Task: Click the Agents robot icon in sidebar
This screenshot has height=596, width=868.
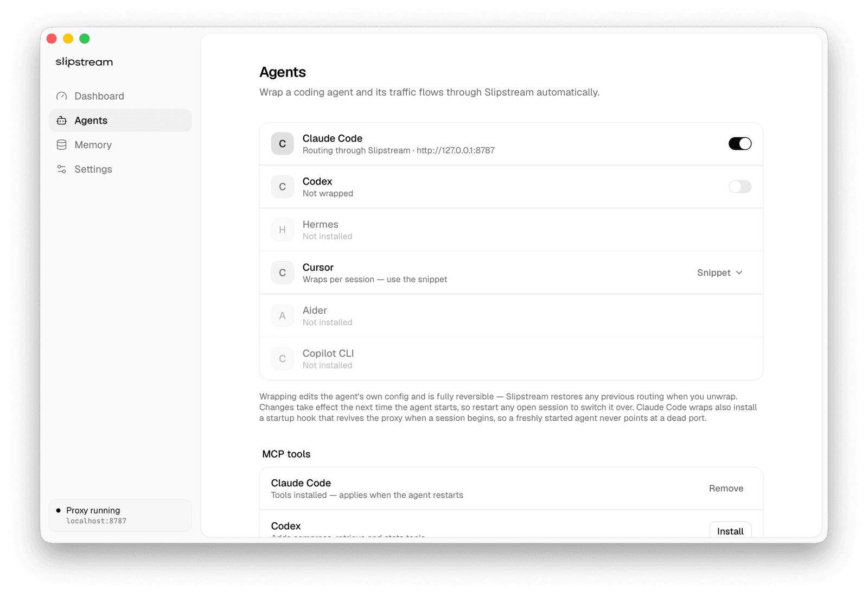Action: coord(62,121)
